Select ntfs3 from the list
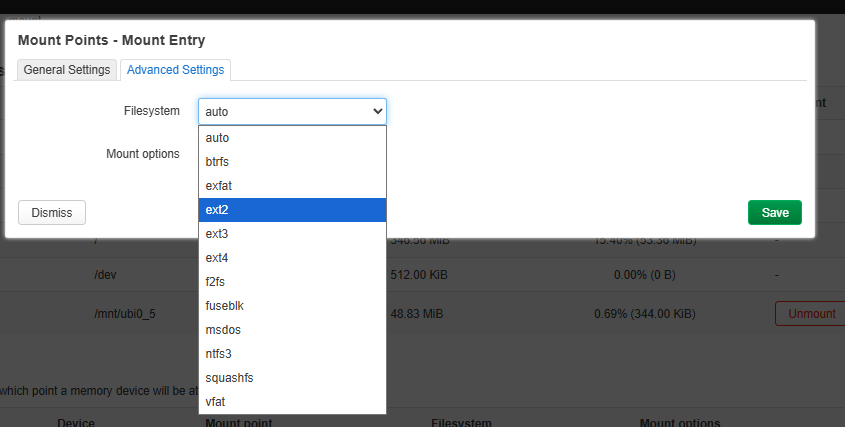Image resolution: width=845 pixels, height=427 pixels. pyautogui.click(x=292, y=354)
